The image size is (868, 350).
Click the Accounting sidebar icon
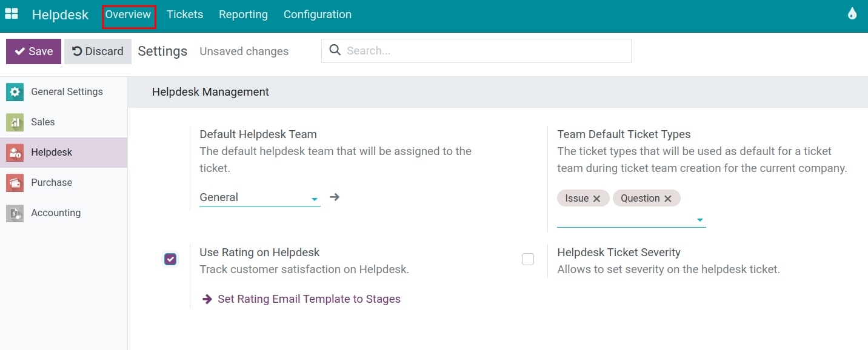click(x=15, y=213)
